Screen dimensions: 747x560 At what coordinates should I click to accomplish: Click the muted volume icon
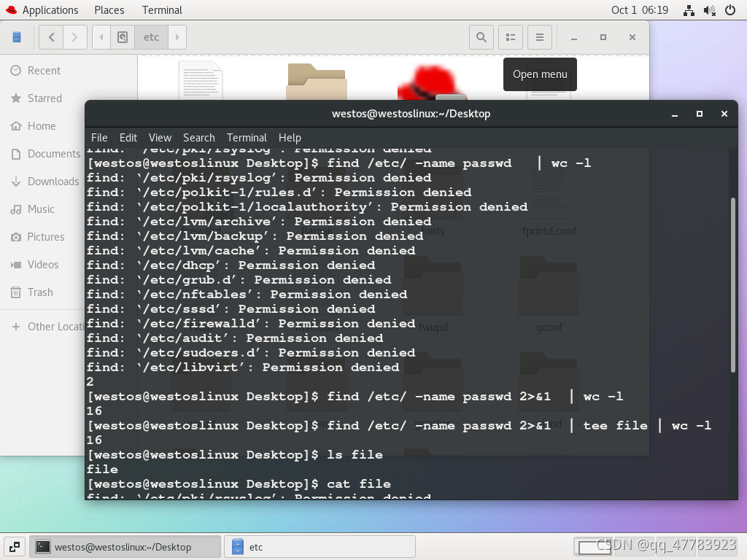pyautogui.click(x=710, y=10)
